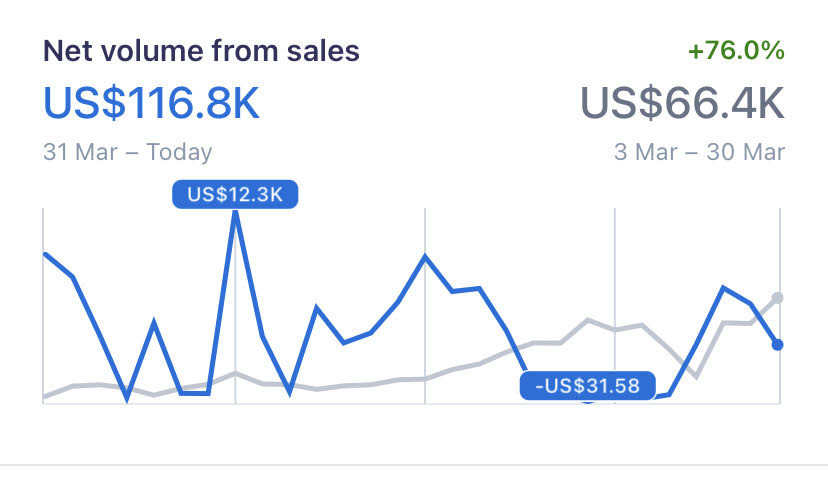Click the US$116.8K current period total
The height and width of the screenshot is (496, 828).
[151, 103]
